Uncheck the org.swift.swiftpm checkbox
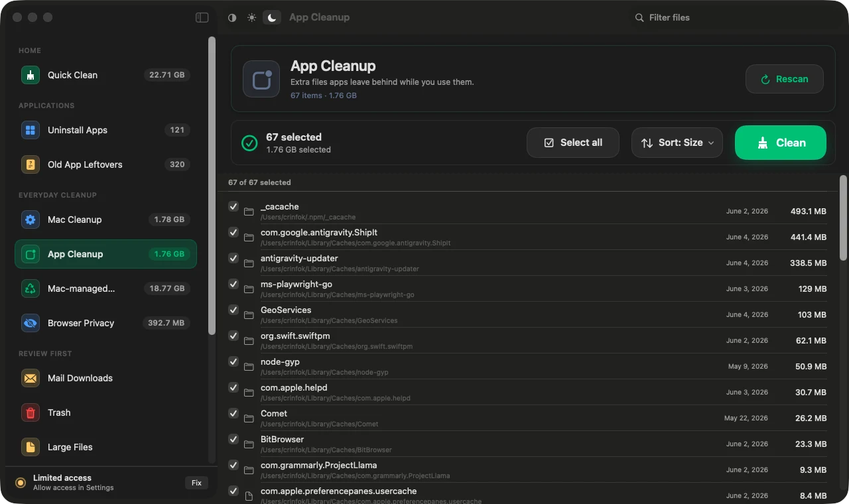The height and width of the screenshot is (504, 849). pos(233,336)
